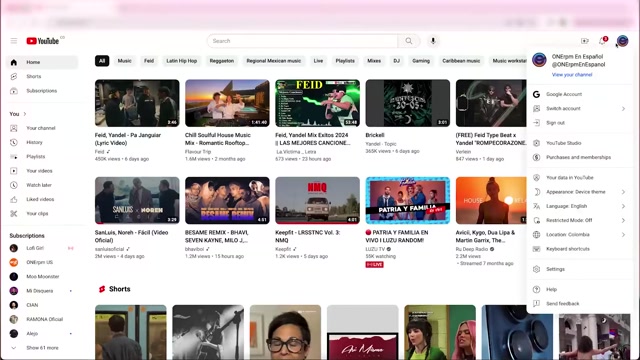
Task: Open Shorts in sidebar
Action: pos(42,76)
